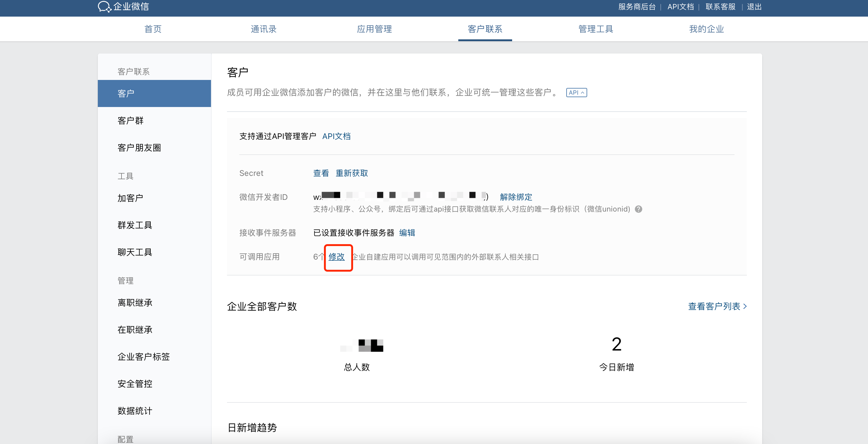Click the 修改 link for callable apps
868x444 pixels.
click(336, 257)
